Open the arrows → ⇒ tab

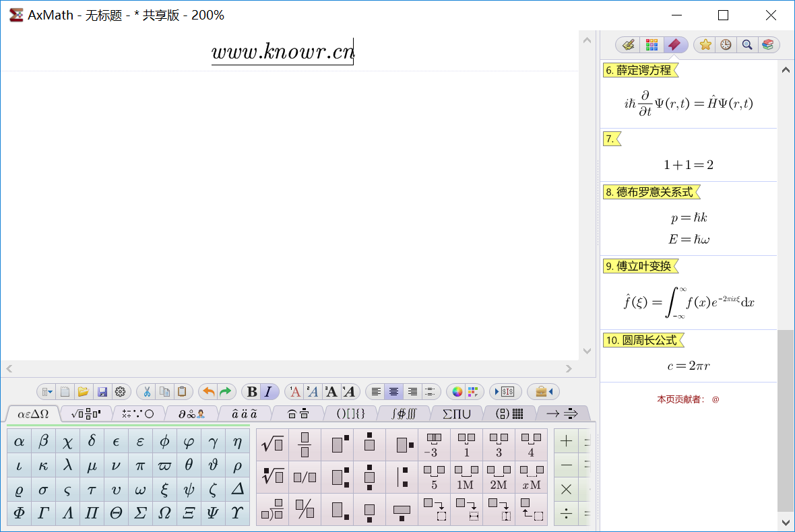click(562, 414)
